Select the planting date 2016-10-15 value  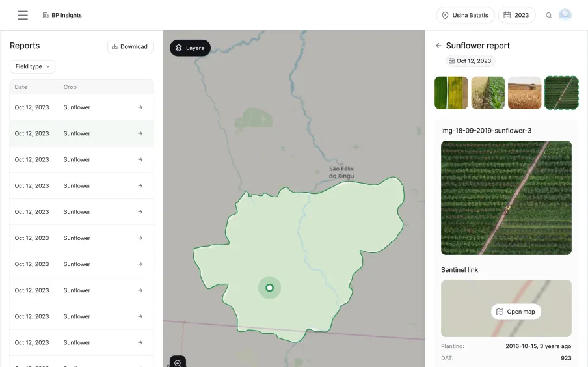click(538, 346)
